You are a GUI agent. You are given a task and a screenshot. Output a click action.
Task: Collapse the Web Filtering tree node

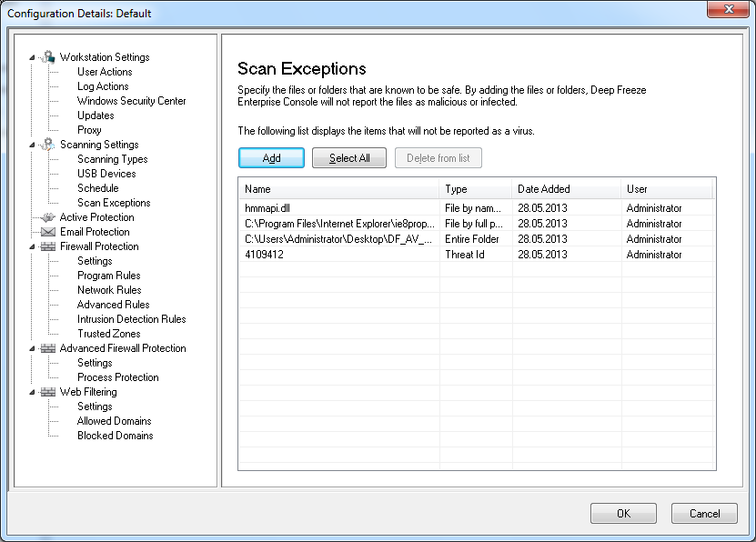(x=33, y=393)
